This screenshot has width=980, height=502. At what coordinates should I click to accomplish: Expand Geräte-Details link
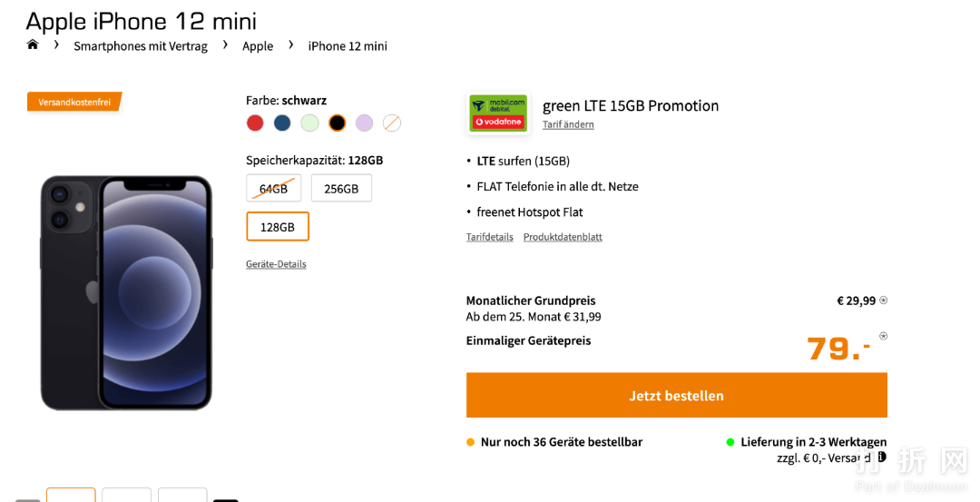click(276, 264)
